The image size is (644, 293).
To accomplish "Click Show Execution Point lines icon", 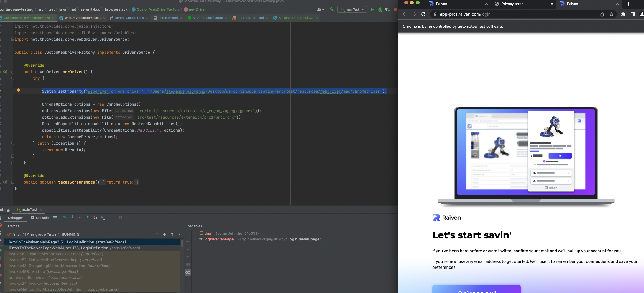I will coord(55,217).
